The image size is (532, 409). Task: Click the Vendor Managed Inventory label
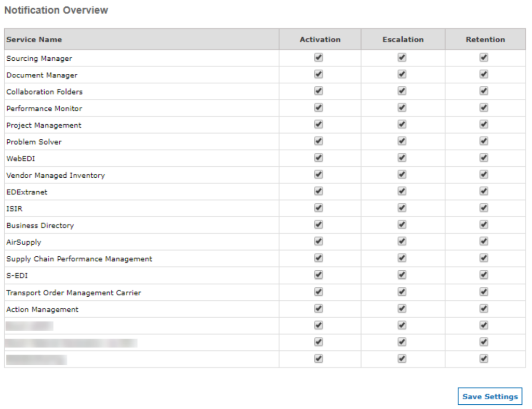coord(55,175)
